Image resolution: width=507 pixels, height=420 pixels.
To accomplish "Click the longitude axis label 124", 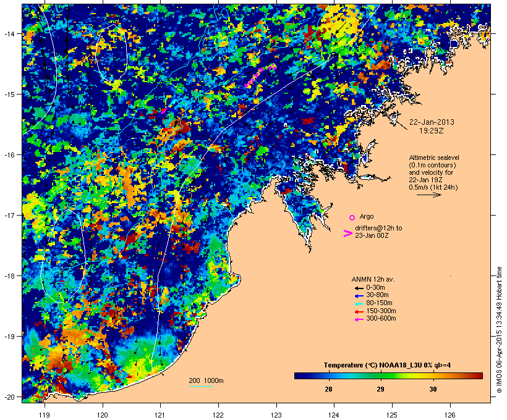I will click(x=334, y=415).
